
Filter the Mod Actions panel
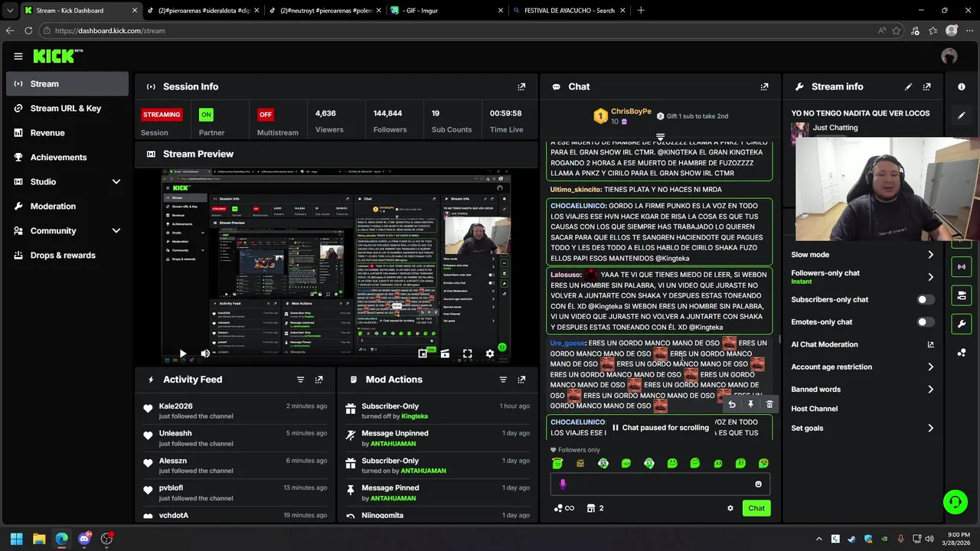pos(503,380)
